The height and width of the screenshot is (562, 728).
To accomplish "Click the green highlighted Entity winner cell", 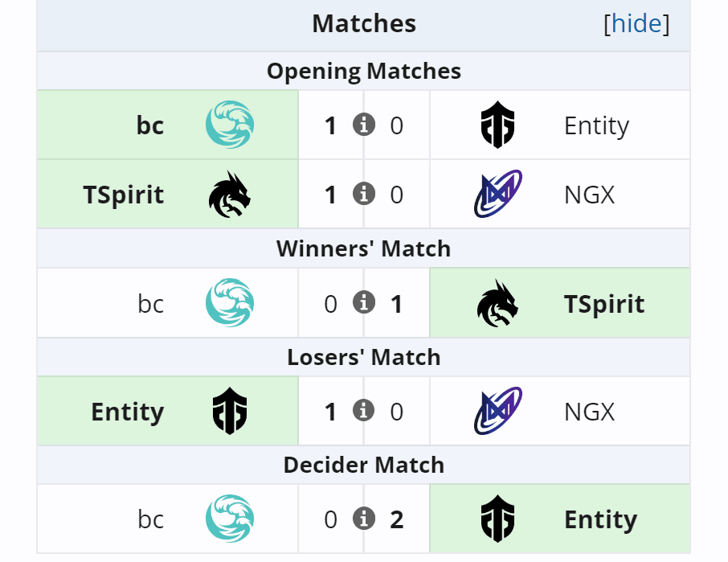I will tap(600, 519).
